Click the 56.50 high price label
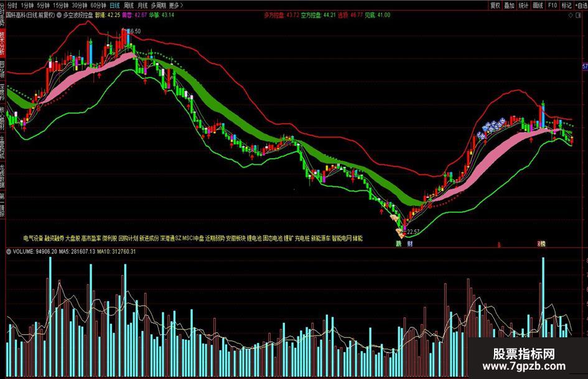 click(134, 31)
